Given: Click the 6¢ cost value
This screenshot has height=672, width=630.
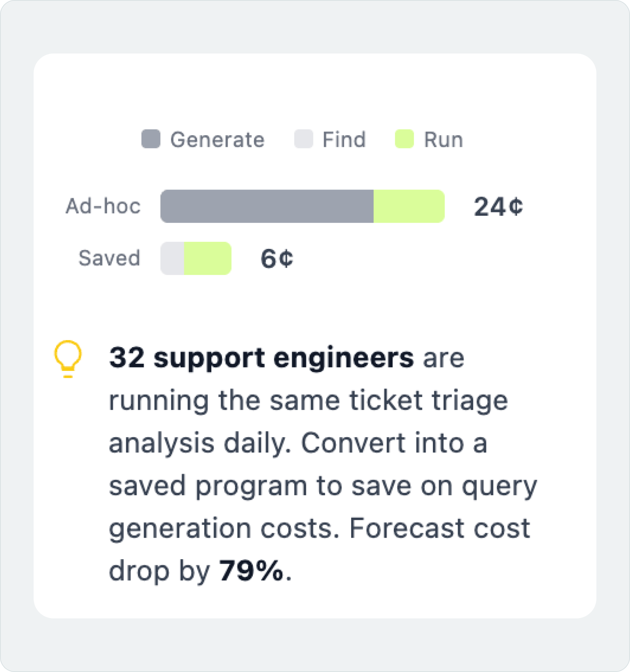Looking at the screenshot, I should click(276, 258).
